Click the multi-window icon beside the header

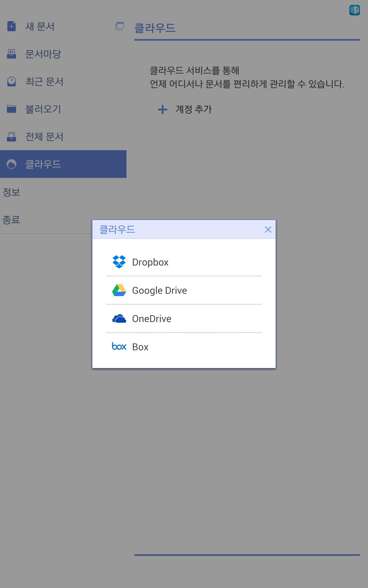(120, 26)
